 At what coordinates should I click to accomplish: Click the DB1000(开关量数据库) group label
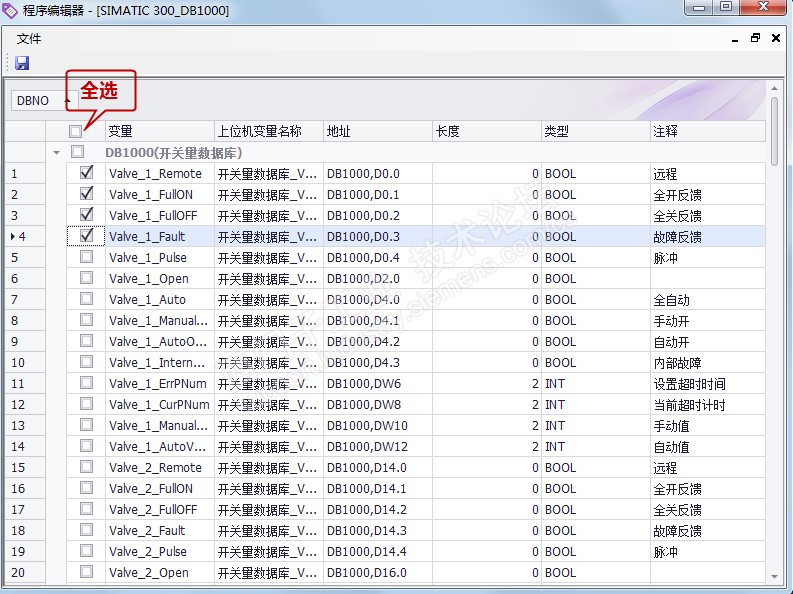pyautogui.click(x=173, y=152)
